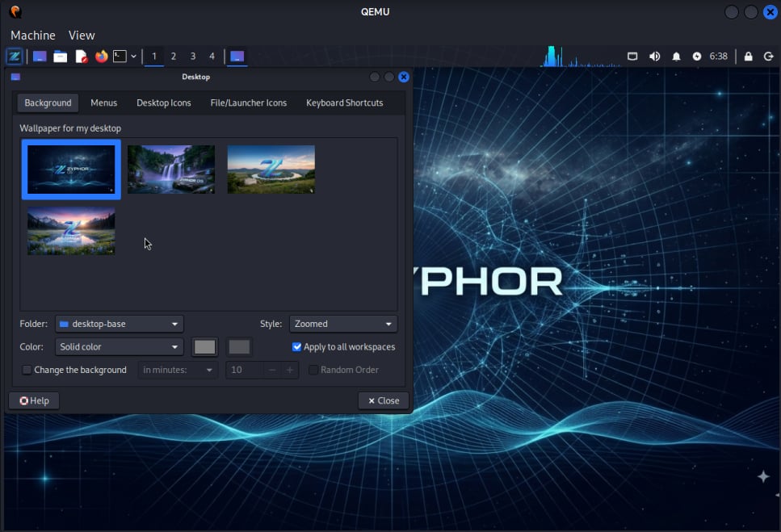Image resolution: width=781 pixels, height=532 pixels.
Task: Open the Keyboard Shortcuts tab
Action: (344, 103)
